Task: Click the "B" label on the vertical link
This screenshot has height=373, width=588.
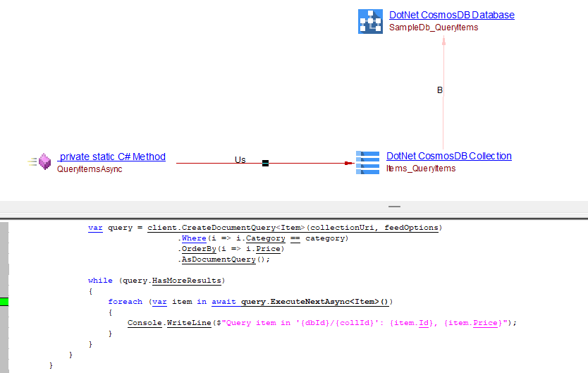Action: click(440, 90)
